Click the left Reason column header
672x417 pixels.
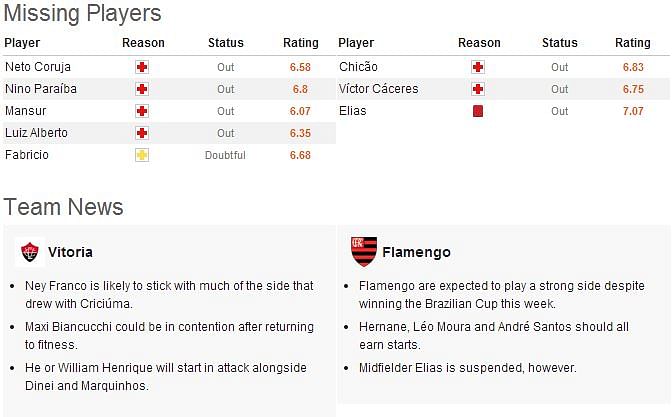[x=143, y=43]
